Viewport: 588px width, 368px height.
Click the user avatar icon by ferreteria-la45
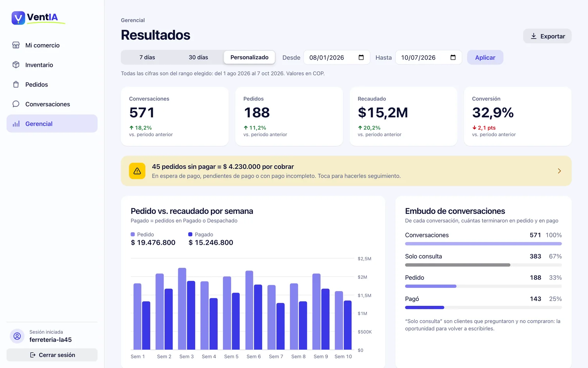[17, 336]
